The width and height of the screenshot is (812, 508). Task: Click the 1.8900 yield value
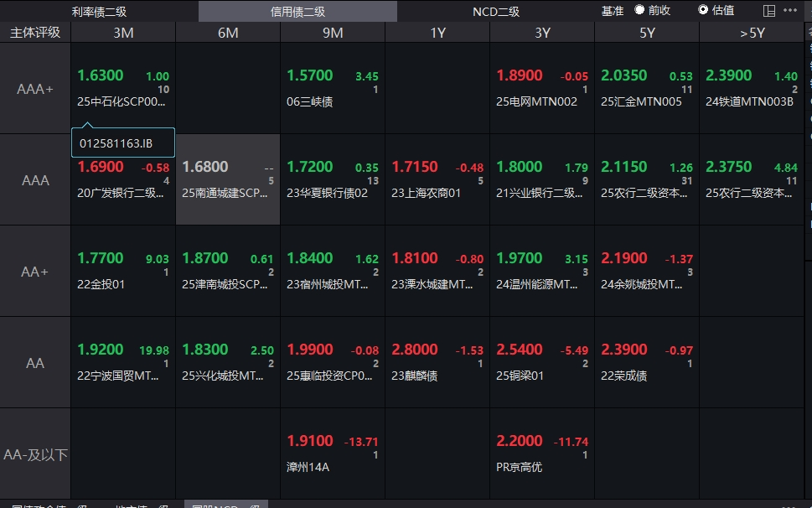[520, 75]
